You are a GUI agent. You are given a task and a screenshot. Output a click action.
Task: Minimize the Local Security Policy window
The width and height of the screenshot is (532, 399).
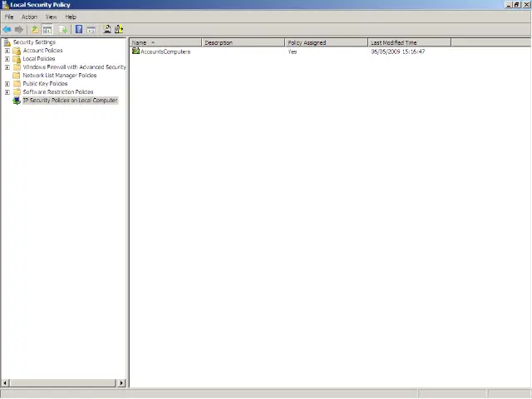click(509, 5)
